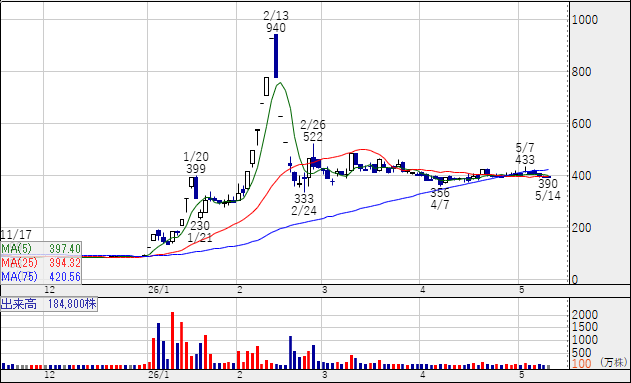The width and height of the screenshot is (631, 383).
Task: Click the tall blue 2/13 candlestick
Action: pyautogui.click(x=276, y=56)
